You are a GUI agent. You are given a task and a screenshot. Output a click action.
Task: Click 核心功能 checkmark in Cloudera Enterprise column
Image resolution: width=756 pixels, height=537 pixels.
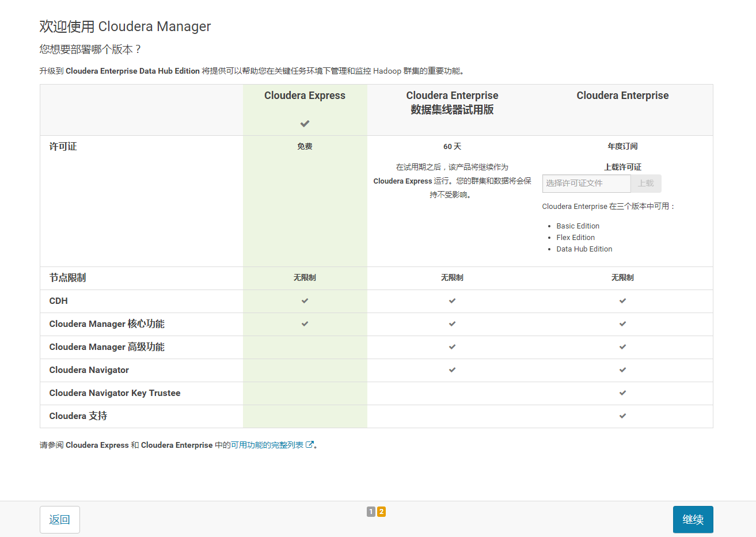(622, 324)
